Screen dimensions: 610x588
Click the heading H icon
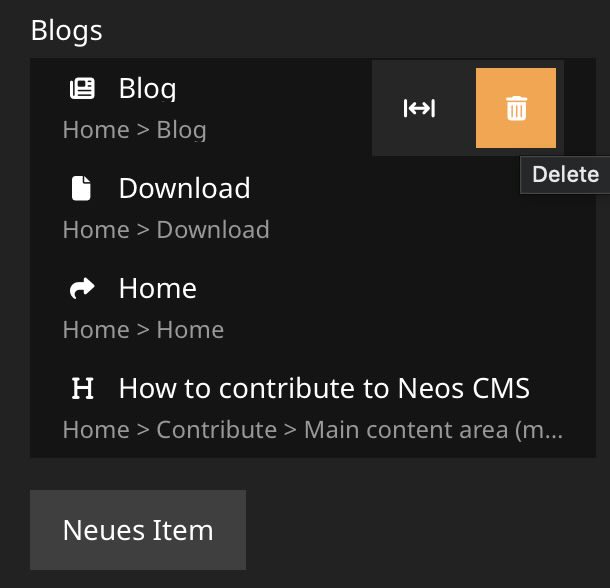(82, 388)
